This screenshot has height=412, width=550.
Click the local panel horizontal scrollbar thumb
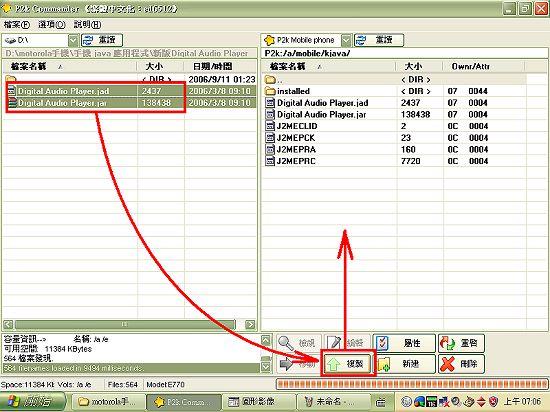(125, 324)
